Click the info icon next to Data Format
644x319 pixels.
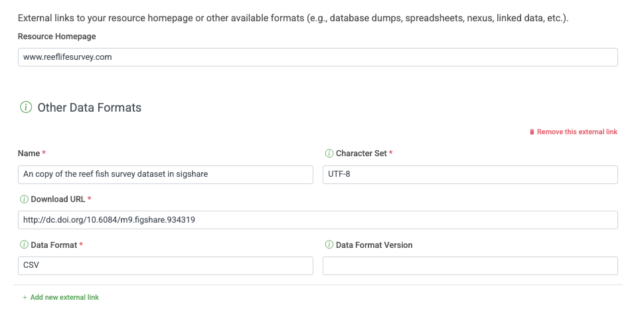[24, 245]
